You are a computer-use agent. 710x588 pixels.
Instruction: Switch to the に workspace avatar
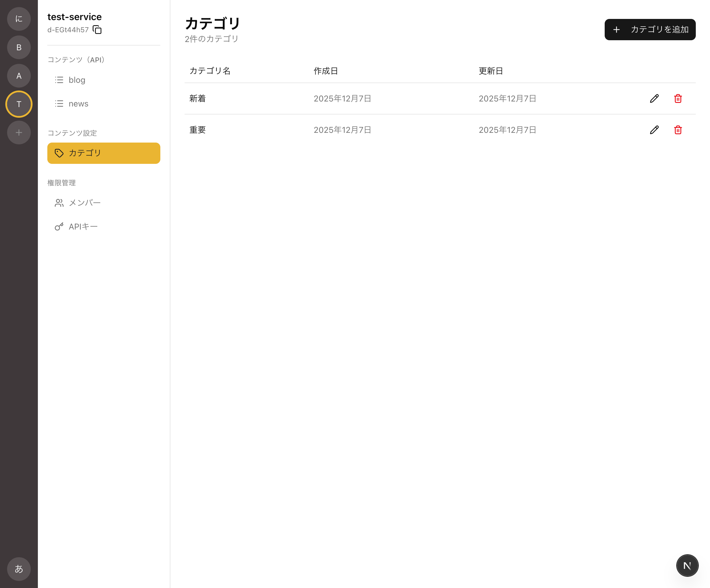pos(19,19)
